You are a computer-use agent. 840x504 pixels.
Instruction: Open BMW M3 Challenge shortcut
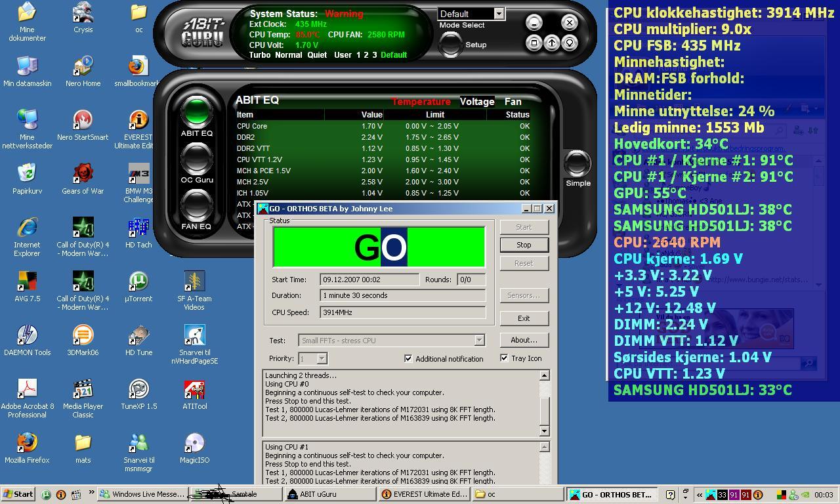point(138,183)
